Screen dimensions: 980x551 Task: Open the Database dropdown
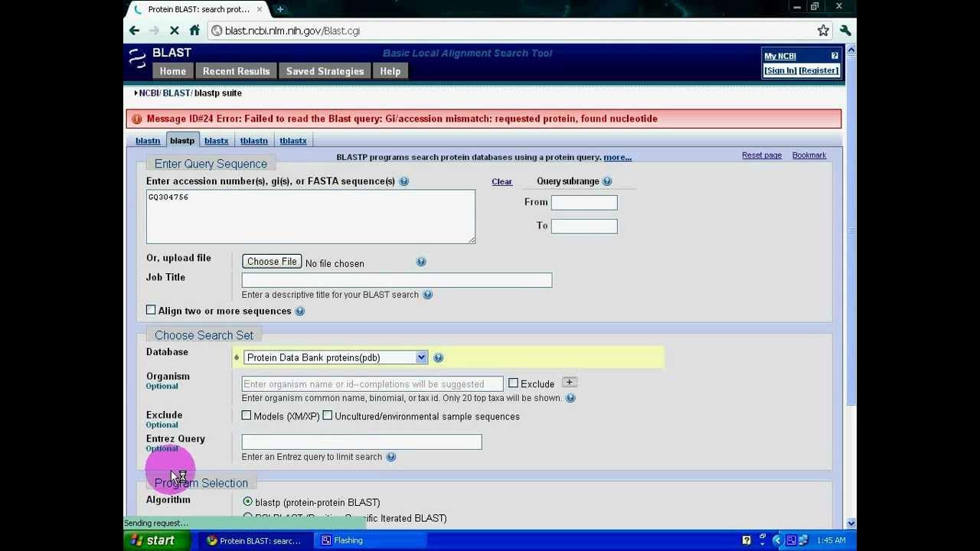point(335,357)
